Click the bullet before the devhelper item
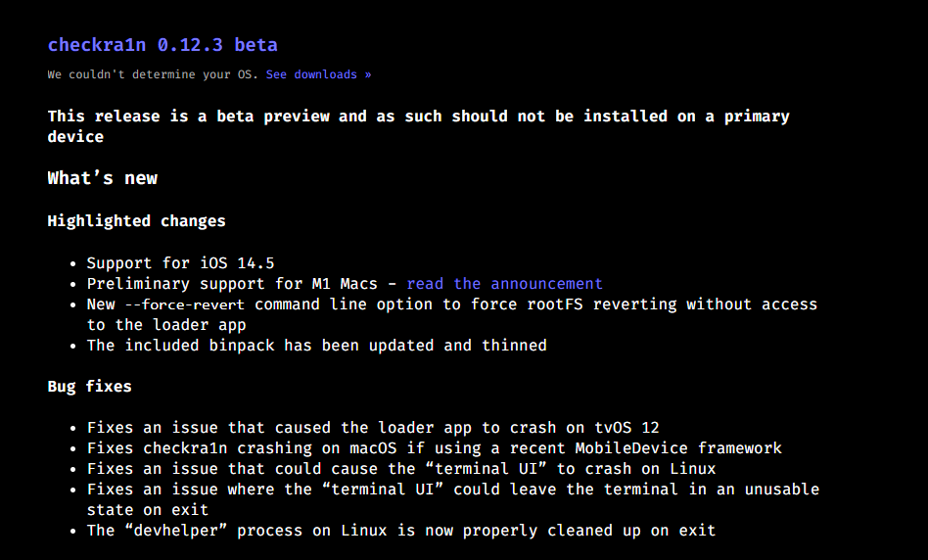The width and height of the screenshot is (928, 560). 73,532
